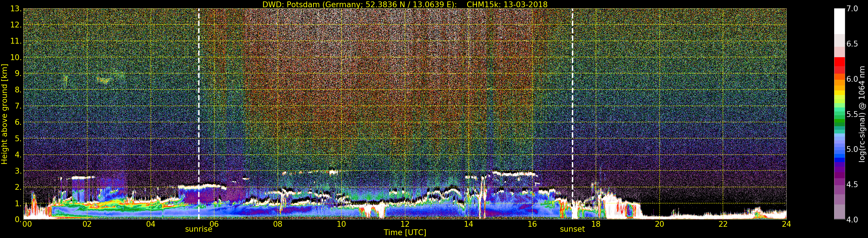Click the white top segment of the colorbar

click(x=839, y=21)
